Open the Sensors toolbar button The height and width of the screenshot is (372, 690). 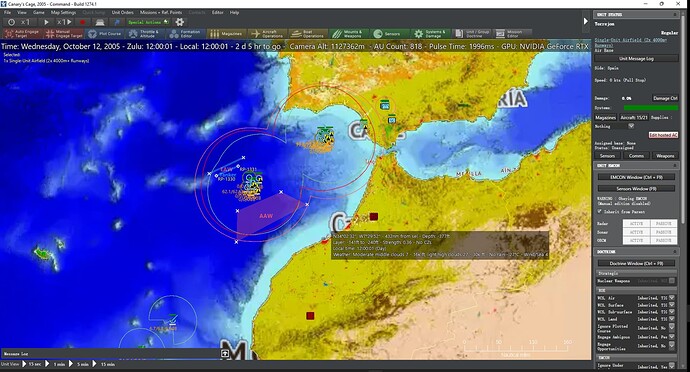(388, 33)
